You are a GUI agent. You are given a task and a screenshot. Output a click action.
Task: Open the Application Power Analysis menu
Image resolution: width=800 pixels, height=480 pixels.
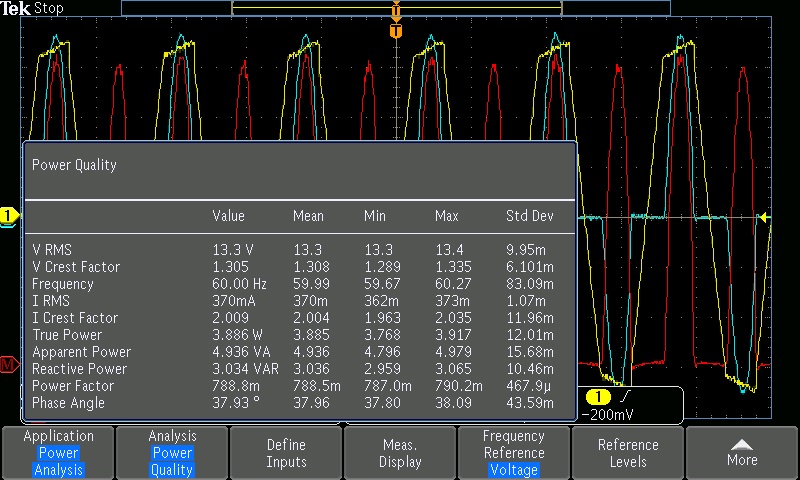coord(58,453)
